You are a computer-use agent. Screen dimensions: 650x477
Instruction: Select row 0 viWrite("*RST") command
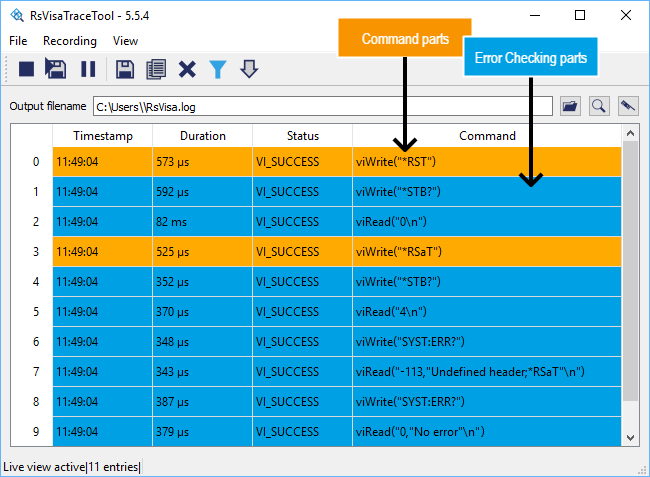(x=487, y=162)
